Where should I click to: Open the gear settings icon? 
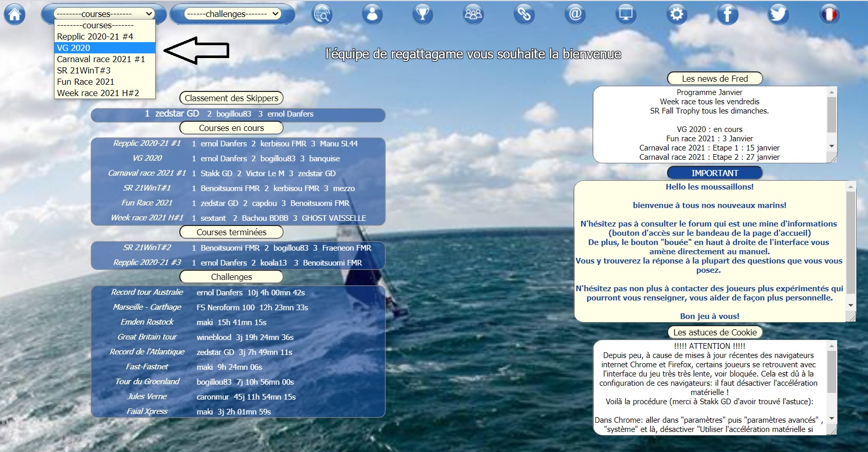tap(676, 14)
